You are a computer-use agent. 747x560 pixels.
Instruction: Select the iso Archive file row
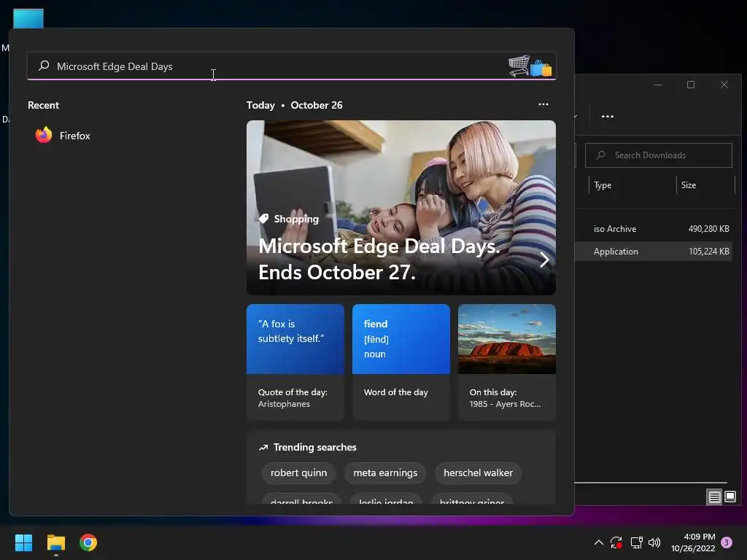coord(653,228)
